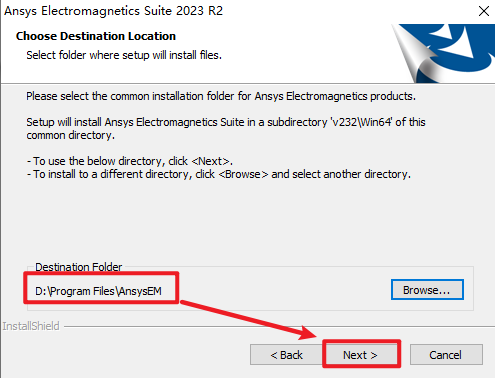Proceed with the Next > button
The width and height of the screenshot is (495, 378).
[361, 355]
